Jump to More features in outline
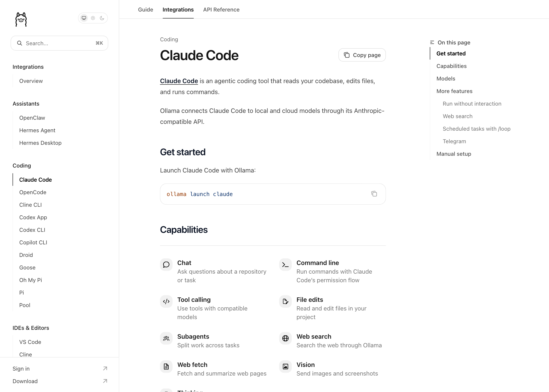 454,91
